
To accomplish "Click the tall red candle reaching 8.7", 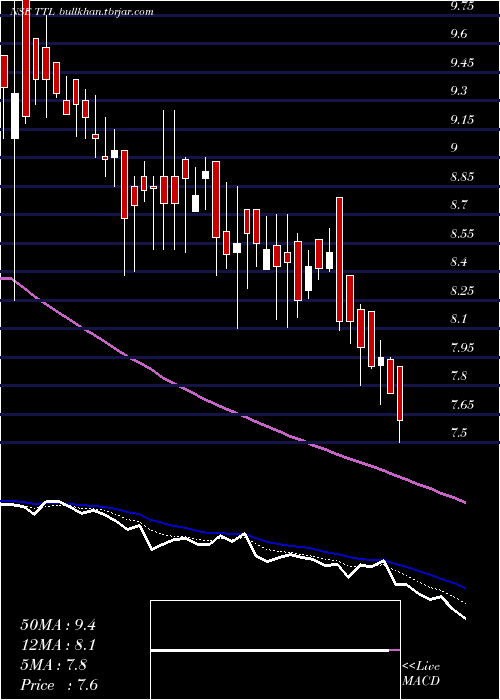I will 339,259.
